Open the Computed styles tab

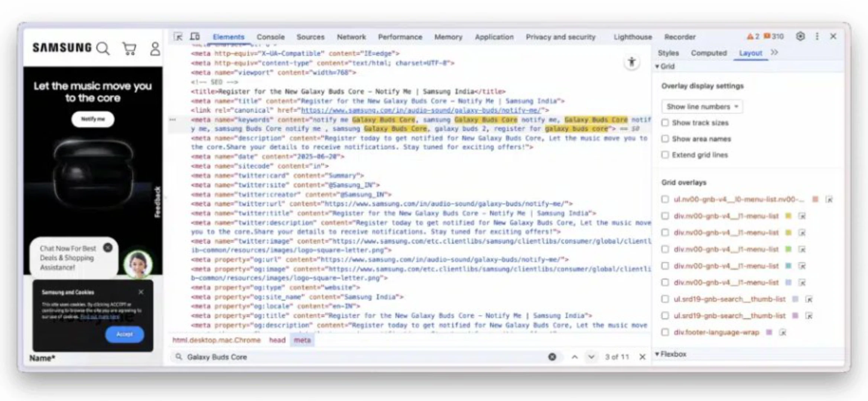[x=709, y=53]
